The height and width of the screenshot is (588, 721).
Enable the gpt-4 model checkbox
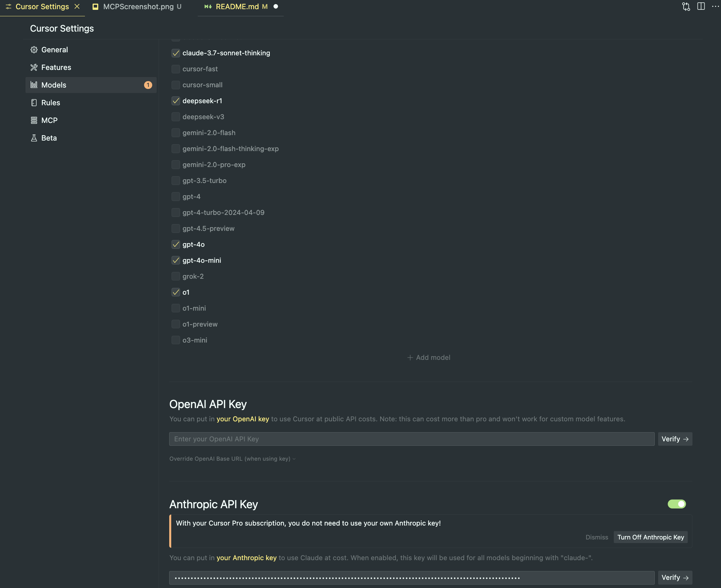(x=176, y=197)
